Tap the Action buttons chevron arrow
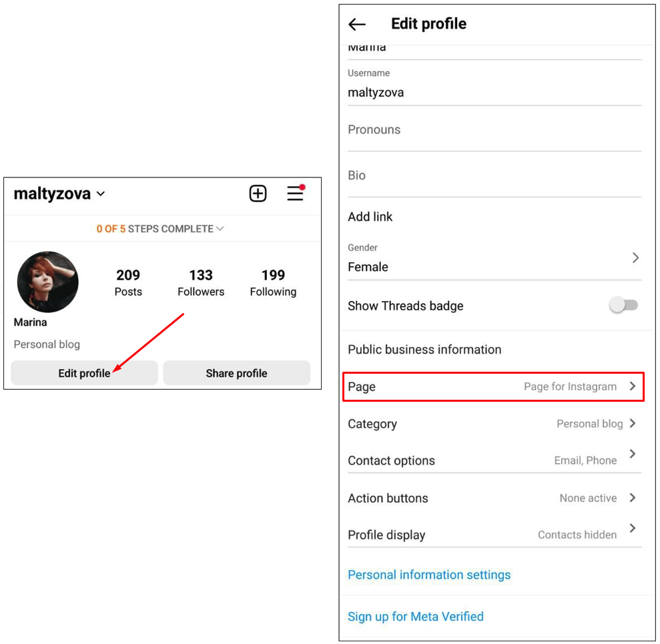Viewport: 660px width, 644px height. (632, 498)
